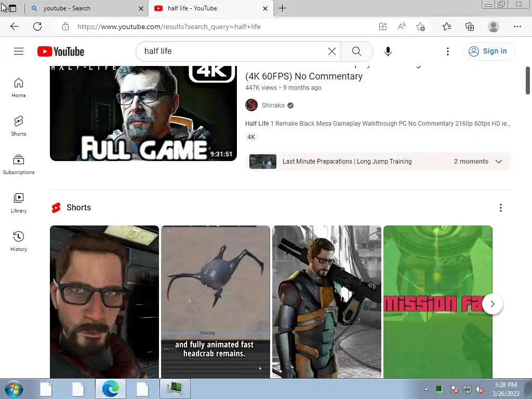The height and width of the screenshot is (399, 532).
Task: Open the Edge profile avatar
Action: pos(494,26)
